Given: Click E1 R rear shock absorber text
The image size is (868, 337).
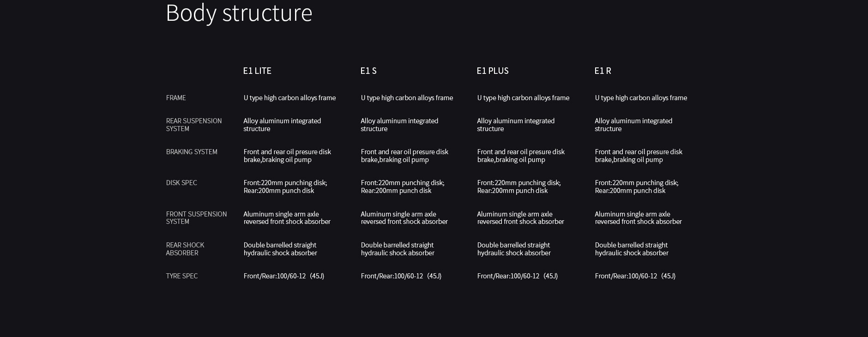Looking at the screenshot, I should 631,249.
